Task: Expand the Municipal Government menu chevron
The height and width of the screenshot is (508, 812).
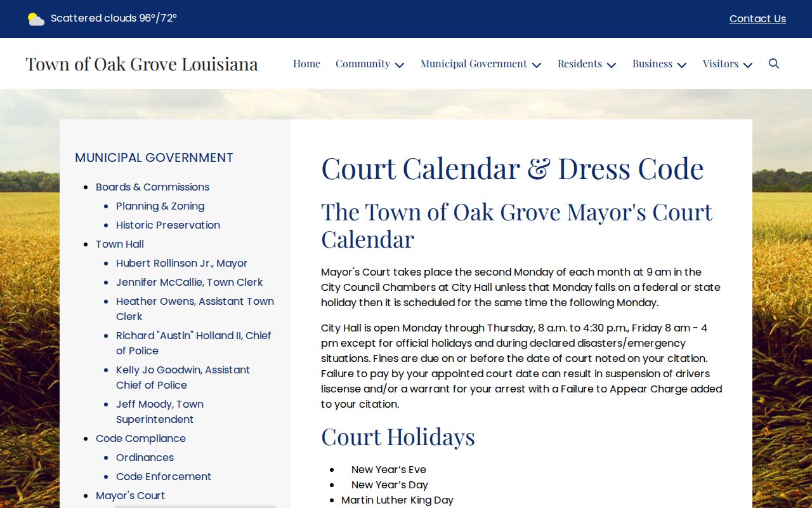Action: pyautogui.click(x=537, y=65)
